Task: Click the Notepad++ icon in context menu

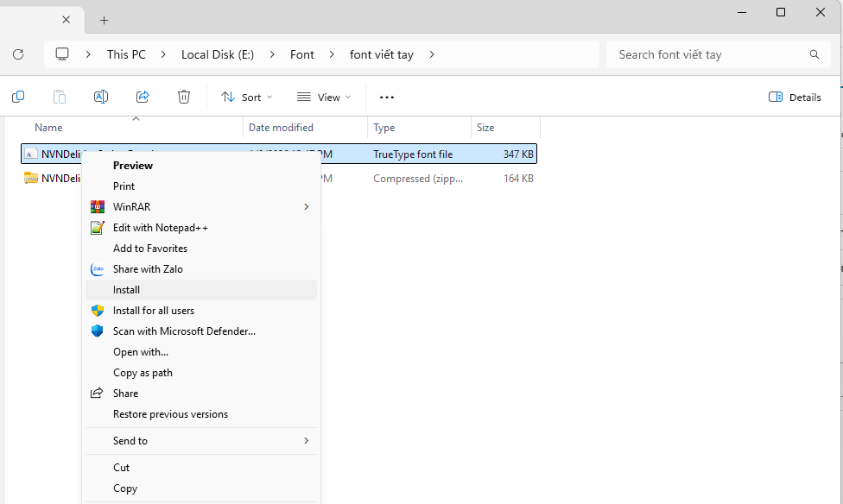Action: coord(98,228)
